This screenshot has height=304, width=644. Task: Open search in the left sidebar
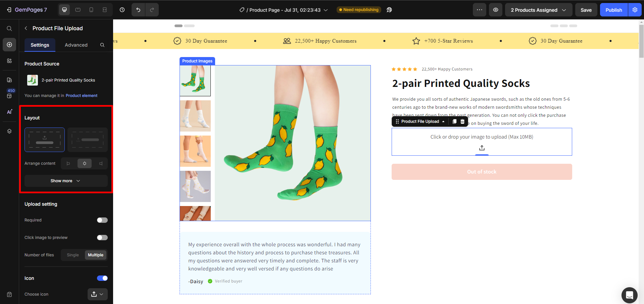coord(9,29)
